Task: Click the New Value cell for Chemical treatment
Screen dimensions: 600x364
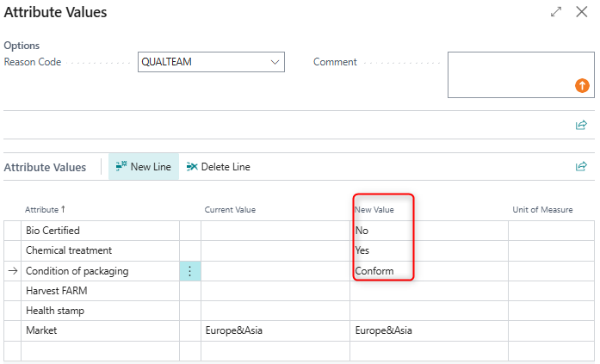Action: (x=428, y=250)
